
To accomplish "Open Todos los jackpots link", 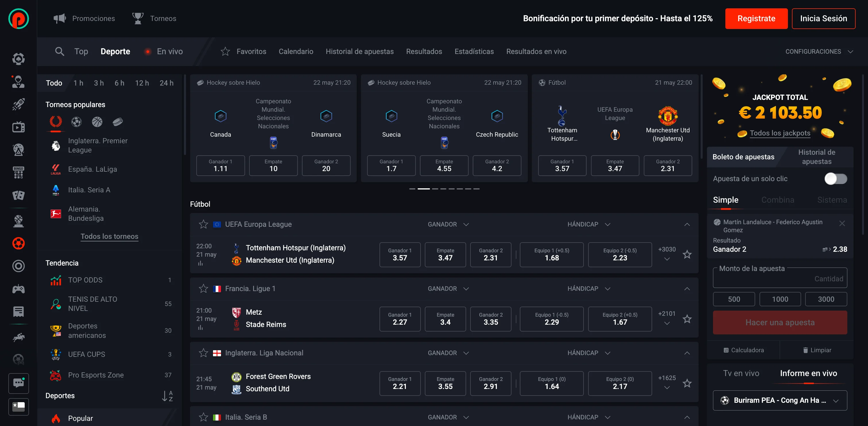I will (x=780, y=133).
